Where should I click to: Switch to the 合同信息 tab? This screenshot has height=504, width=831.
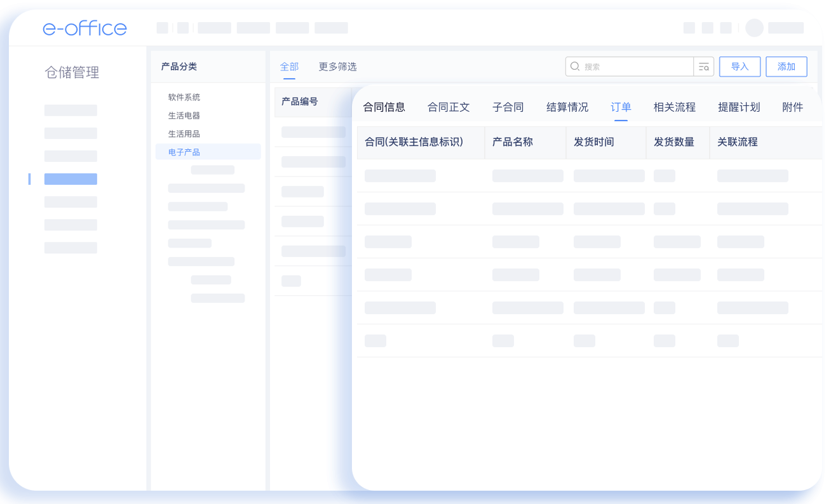point(384,107)
